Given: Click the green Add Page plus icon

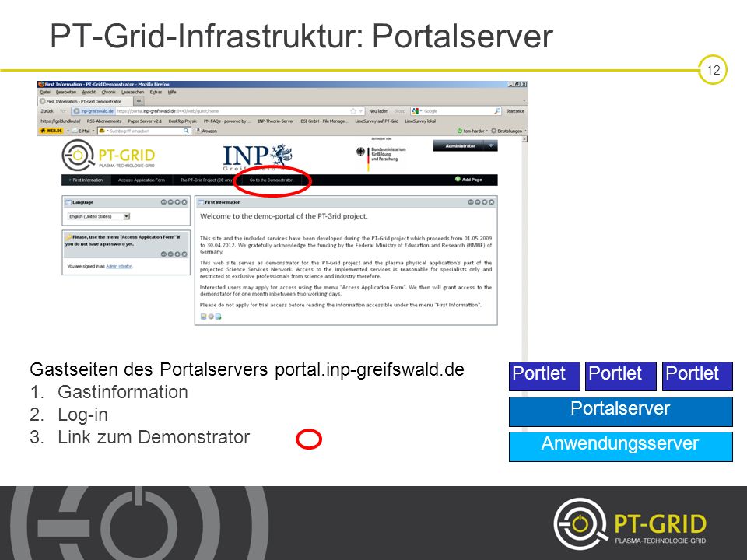Looking at the screenshot, I should pos(458,179).
